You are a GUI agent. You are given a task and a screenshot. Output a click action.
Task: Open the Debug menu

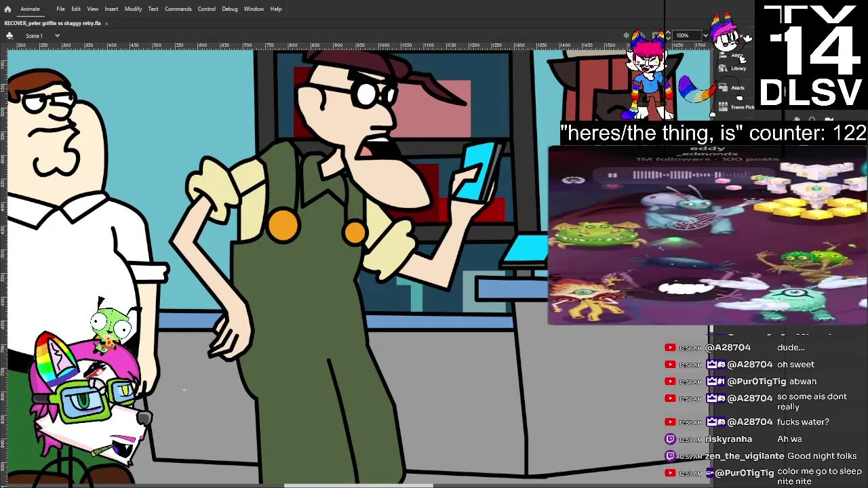pos(230,9)
